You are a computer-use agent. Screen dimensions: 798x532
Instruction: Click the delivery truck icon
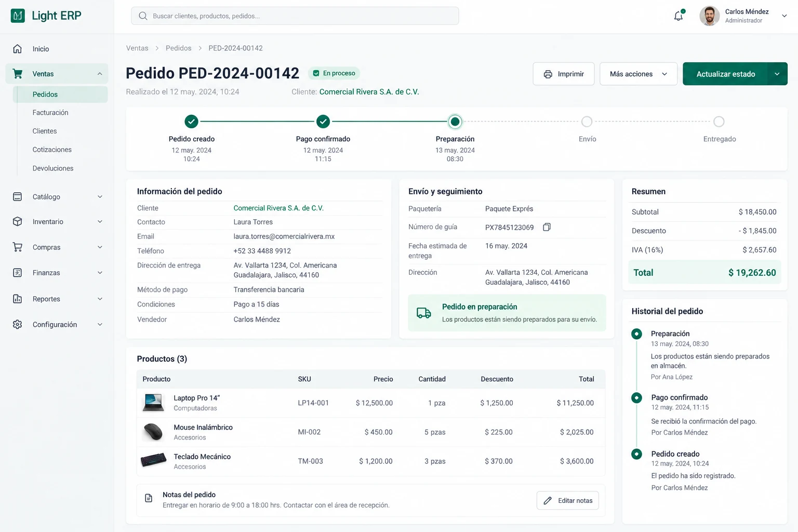tap(424, 313)
